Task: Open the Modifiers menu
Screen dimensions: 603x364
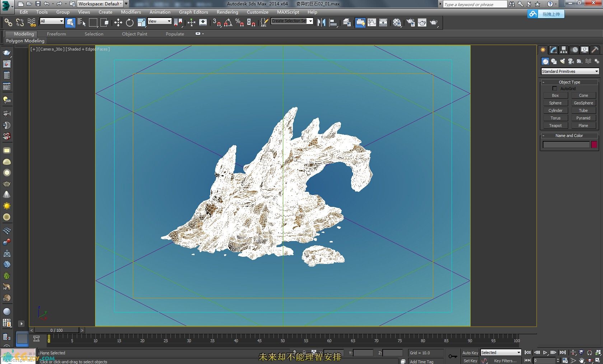Action: coord(131,12)
